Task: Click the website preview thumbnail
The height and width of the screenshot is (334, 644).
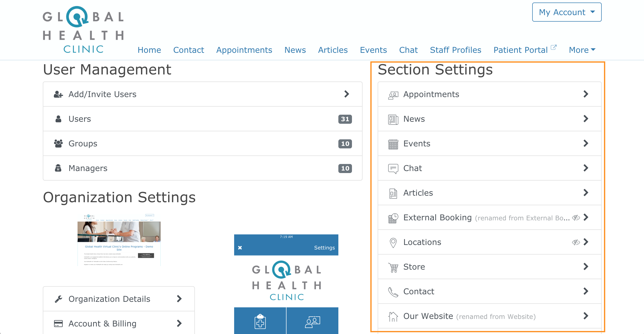Action: point(119,240)
